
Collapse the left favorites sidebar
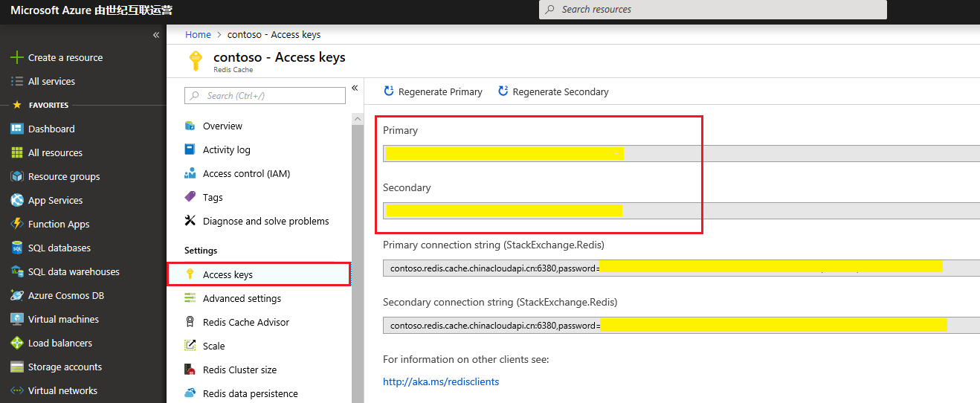pos(156,35)
